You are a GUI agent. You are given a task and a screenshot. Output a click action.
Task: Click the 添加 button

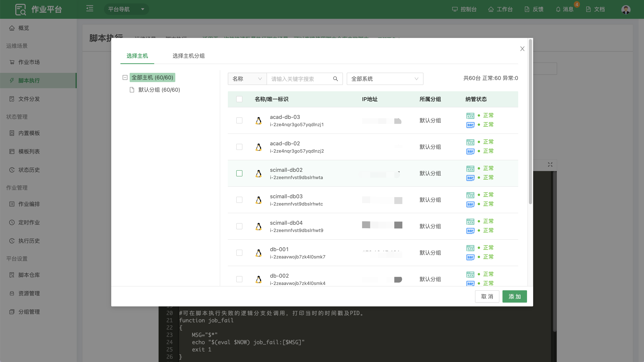tap(515, 296)
